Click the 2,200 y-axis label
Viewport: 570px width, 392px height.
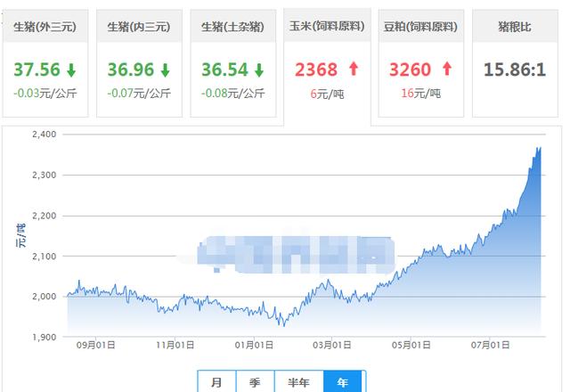45,216
